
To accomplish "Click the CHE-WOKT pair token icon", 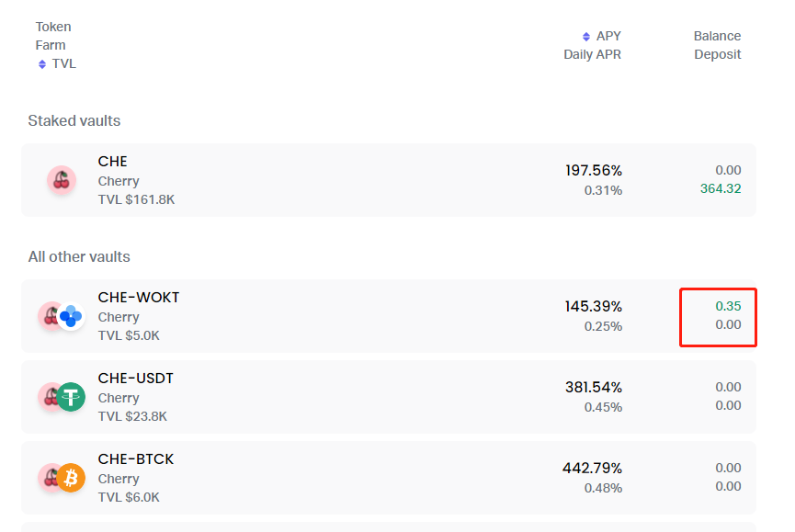I will [62, 316].
